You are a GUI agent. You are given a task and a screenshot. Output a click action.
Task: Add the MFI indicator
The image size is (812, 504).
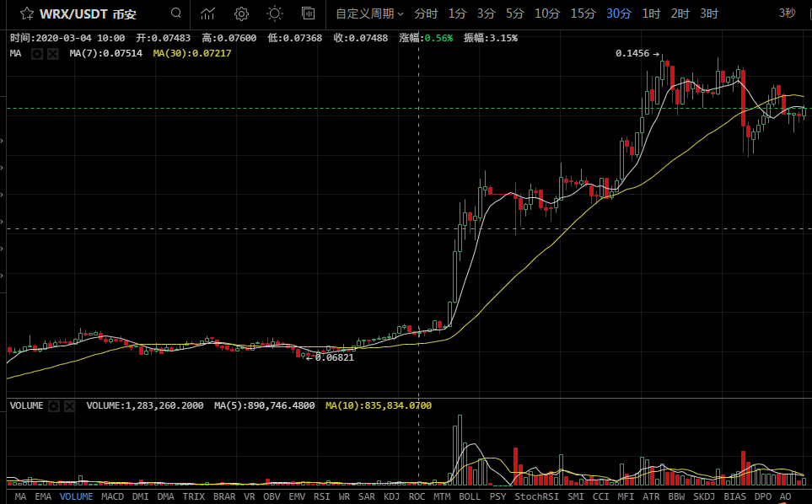tap(626, 496)
